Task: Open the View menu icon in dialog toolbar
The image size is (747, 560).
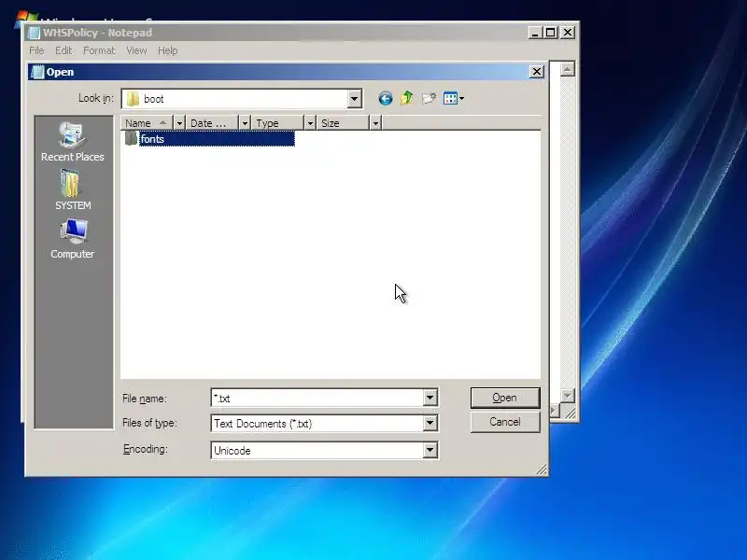Action: coord(450,99)
